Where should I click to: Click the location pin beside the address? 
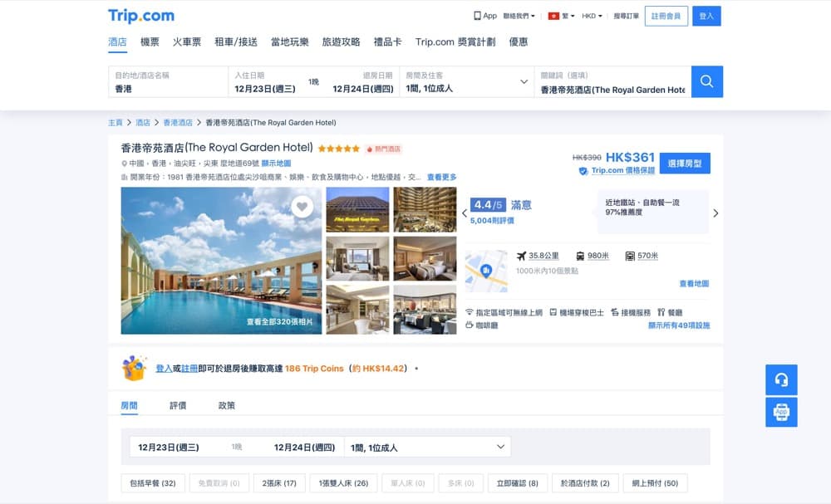(x=124, y=164)
